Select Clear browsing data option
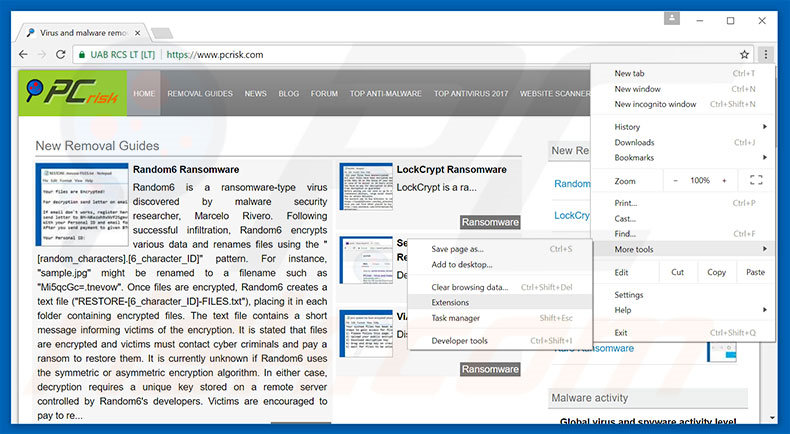This screenshot has height=434, width=790. coord(500,287)
